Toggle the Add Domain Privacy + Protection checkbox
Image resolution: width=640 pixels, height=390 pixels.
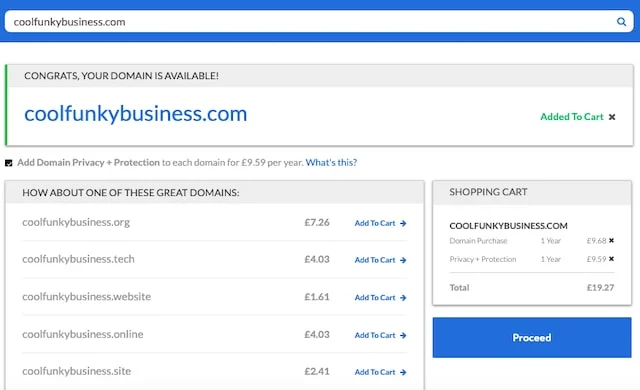tap(9, 163)
